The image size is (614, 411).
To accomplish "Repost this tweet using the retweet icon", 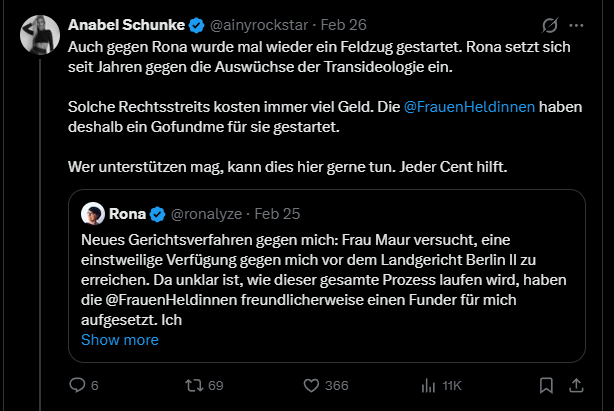I will pyautogui.click(x=193, y=385).
